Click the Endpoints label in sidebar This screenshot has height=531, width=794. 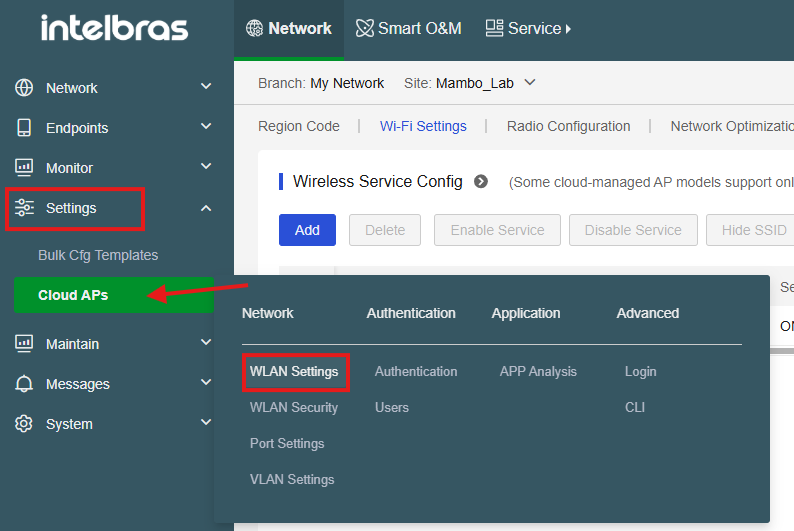[x=77, y=128]
